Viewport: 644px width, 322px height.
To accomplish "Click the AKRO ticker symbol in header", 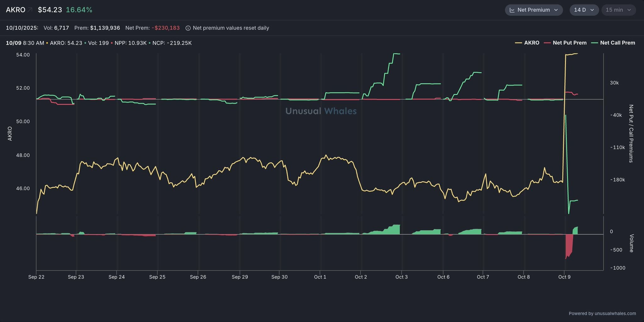I will pos(15,10).
